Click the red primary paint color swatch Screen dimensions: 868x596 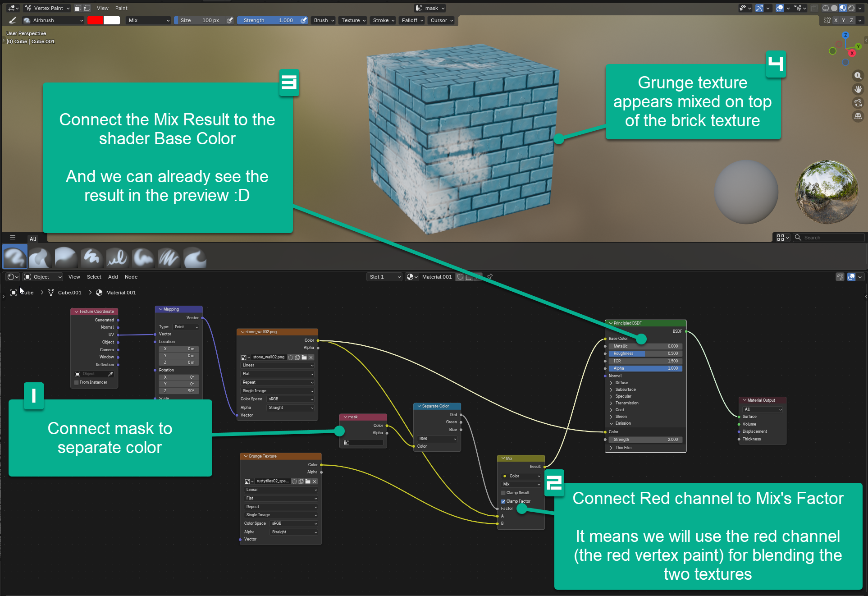click(95, 20)
